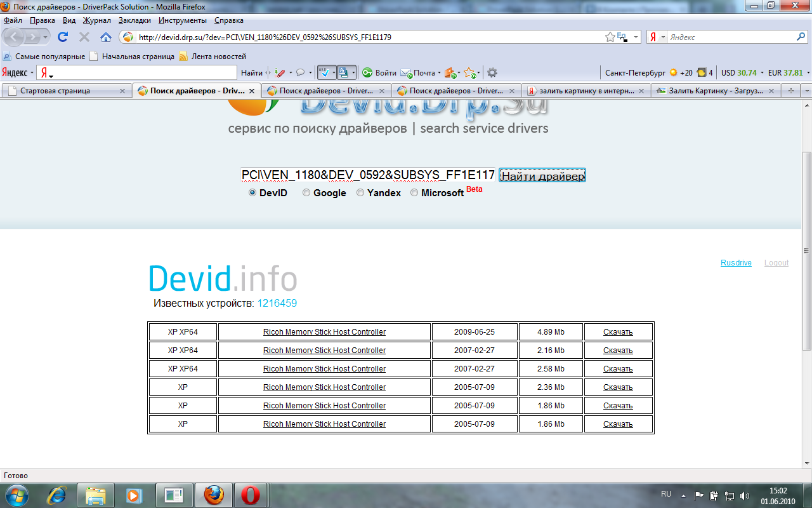Click the Найти button on Yandex Bar

[x=252, y=73]
